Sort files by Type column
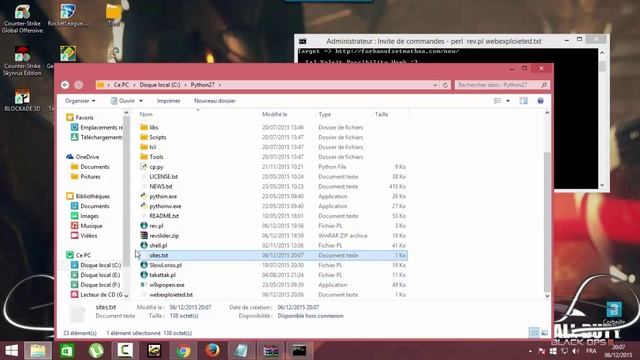640x360 pixels. coord(324,114)
